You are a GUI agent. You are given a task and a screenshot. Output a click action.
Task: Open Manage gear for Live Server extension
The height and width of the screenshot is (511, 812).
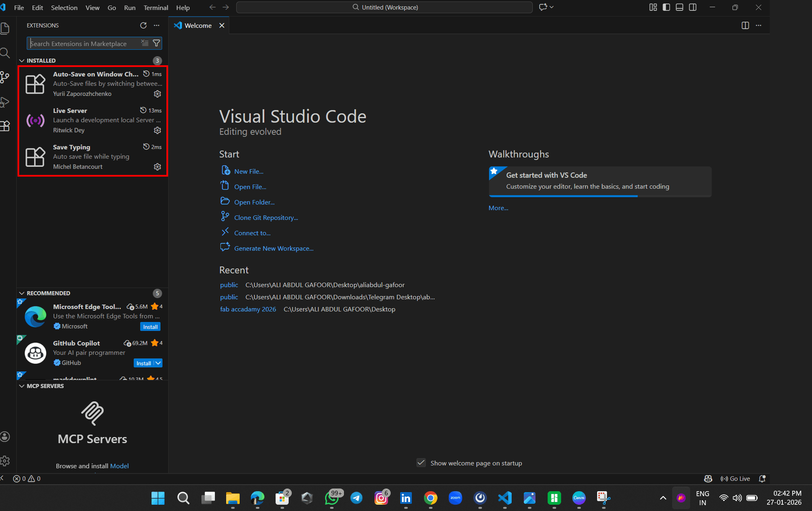coord(157,130)
